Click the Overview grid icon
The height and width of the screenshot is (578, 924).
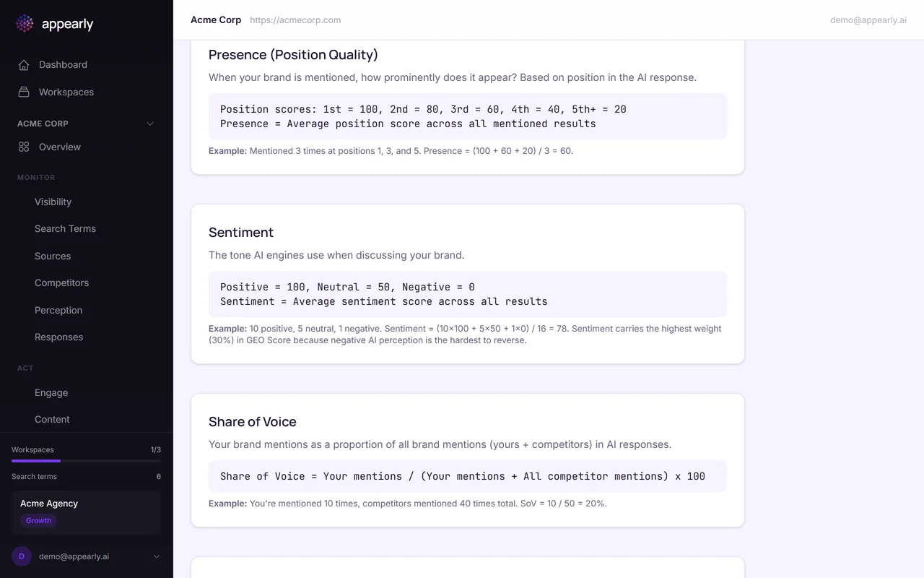[x=24, y=147]
